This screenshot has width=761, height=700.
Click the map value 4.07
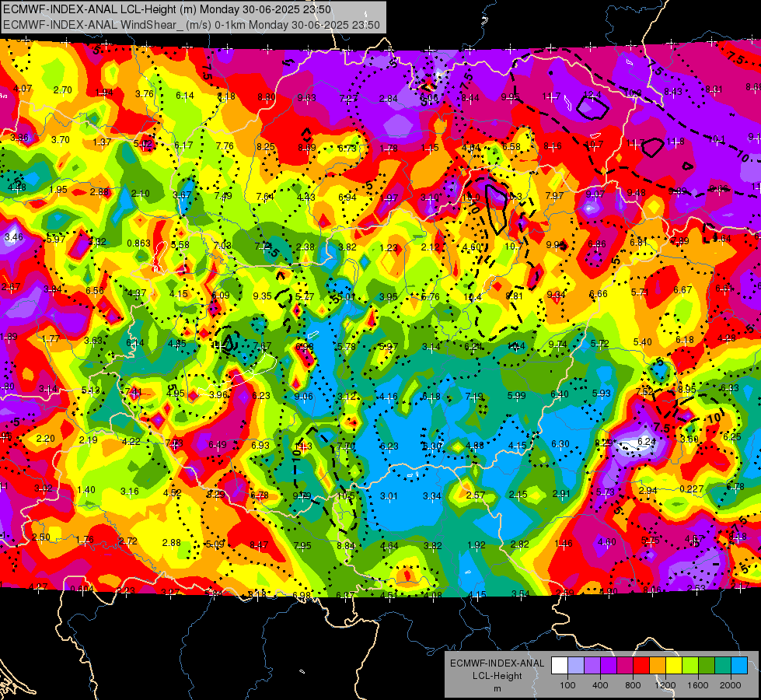(23, 89)
